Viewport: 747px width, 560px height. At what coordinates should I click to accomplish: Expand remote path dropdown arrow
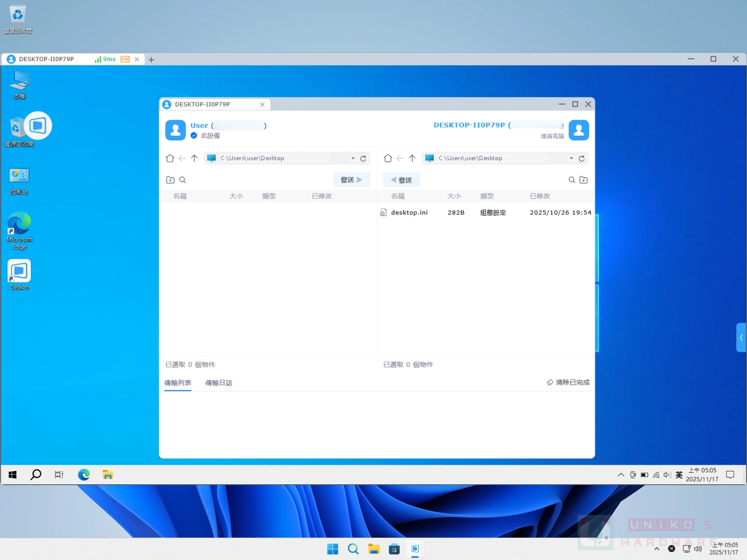pos(571,158)
